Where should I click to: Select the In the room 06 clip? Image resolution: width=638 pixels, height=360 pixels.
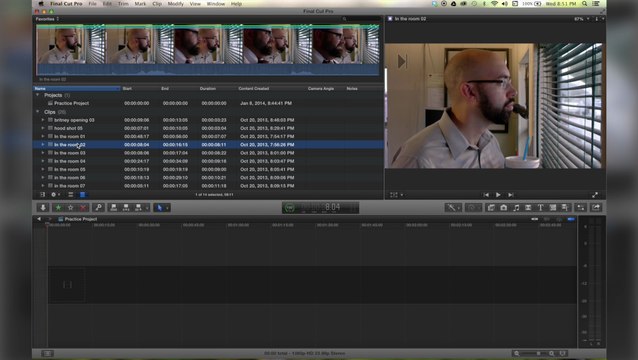(x=208, y=177)
